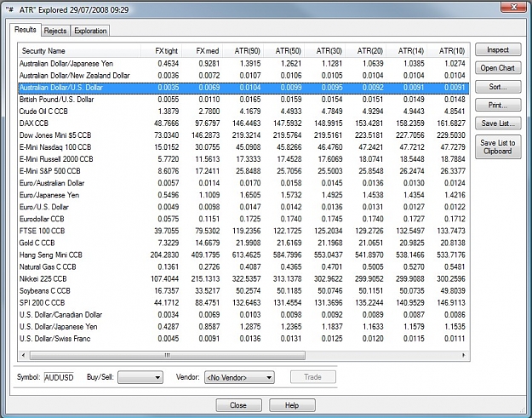Click the 229.5030 value in Dow Jones row
Viewport: 532px width, 418px height.
[451, 135]
